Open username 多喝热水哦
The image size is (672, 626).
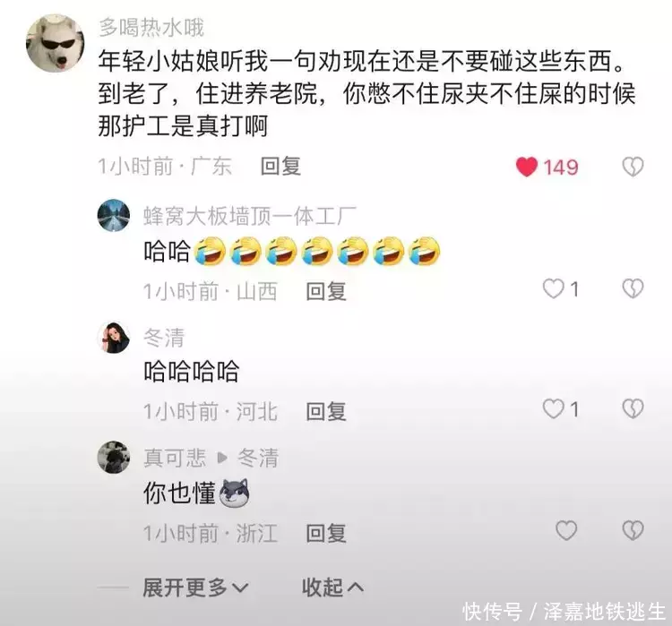151,28
